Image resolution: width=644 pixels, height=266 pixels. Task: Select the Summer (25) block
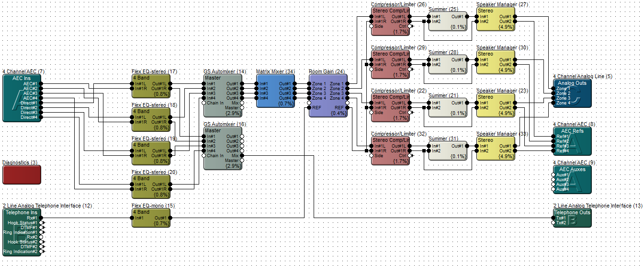coord(448,21)
